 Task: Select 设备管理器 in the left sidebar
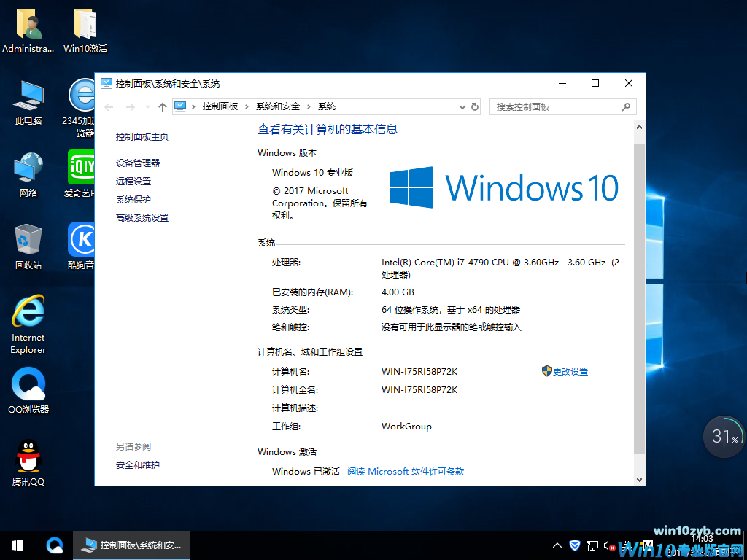tap(138, 163)
